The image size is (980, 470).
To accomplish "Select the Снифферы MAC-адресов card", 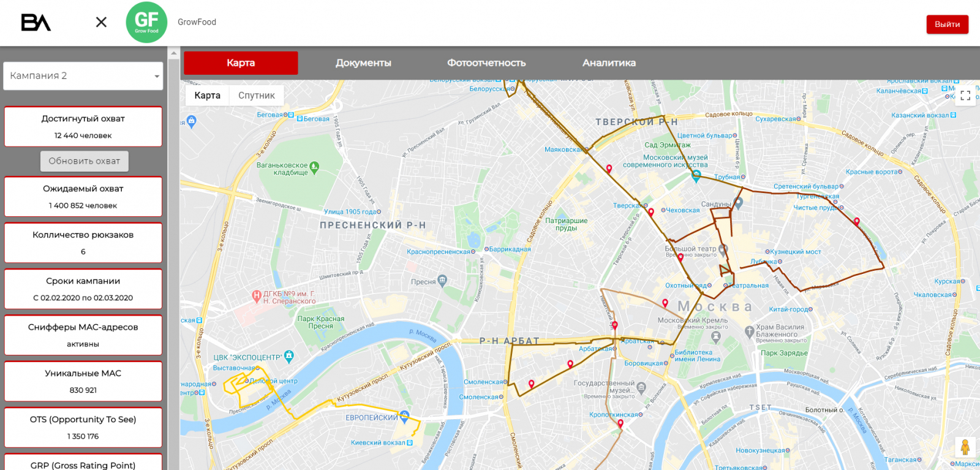I will tap(83, 335).
